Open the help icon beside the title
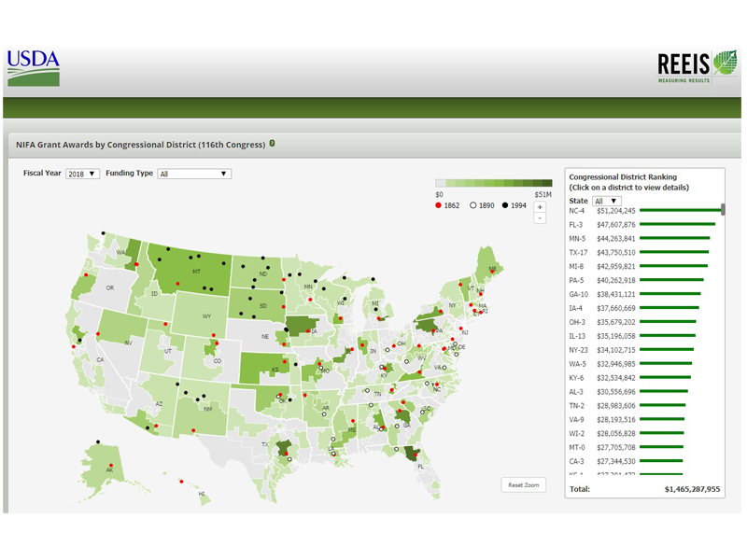747x560 pixels. pos(272,144)
